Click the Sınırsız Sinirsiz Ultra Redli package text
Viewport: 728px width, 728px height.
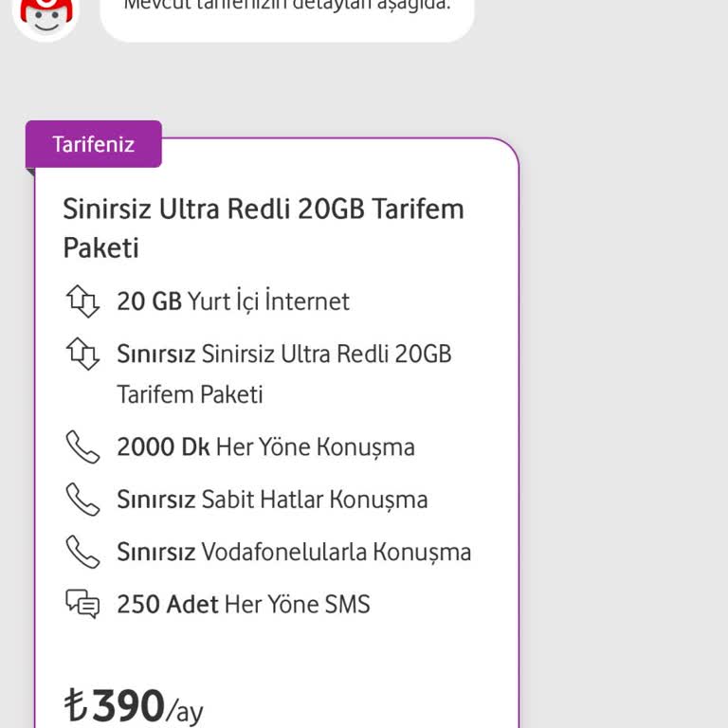click(284, 354)
